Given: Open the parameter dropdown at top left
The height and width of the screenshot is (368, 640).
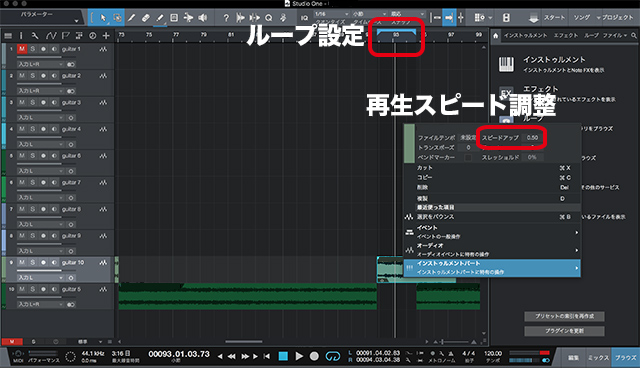Looking at the screenshot, I should (x=42, y=17).
